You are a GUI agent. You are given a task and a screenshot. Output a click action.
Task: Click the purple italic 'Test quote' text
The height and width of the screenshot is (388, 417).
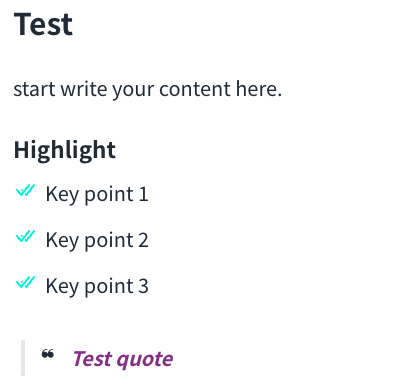click(x=123, y=360)
